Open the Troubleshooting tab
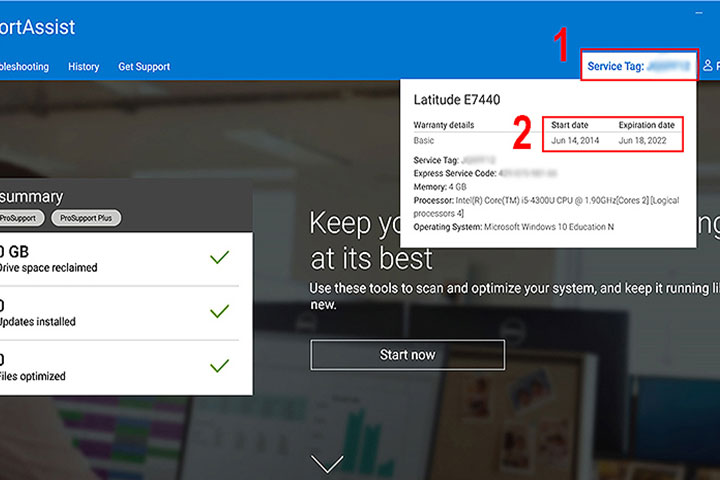The image size is (720, 480). [x=24, y=67]
